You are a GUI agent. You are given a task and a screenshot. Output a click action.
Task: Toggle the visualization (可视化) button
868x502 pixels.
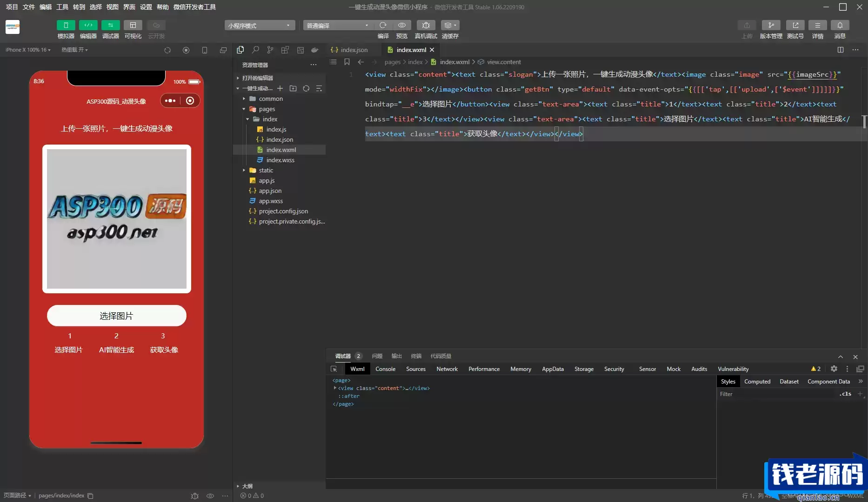[x=133, y=25]
